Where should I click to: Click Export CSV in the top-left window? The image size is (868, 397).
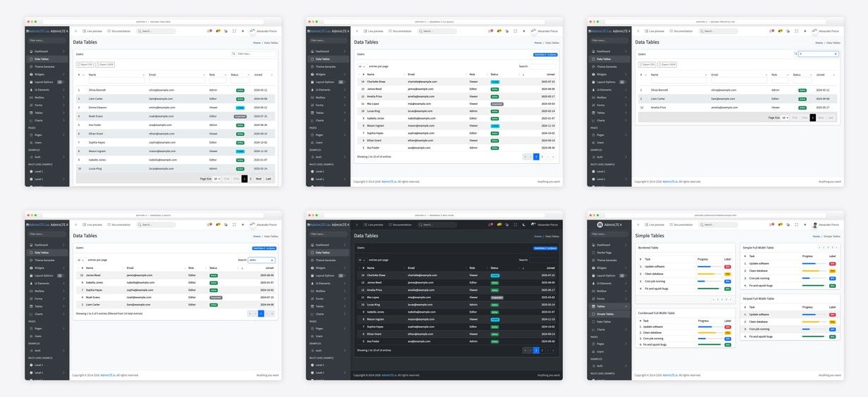tap(85, 65)
